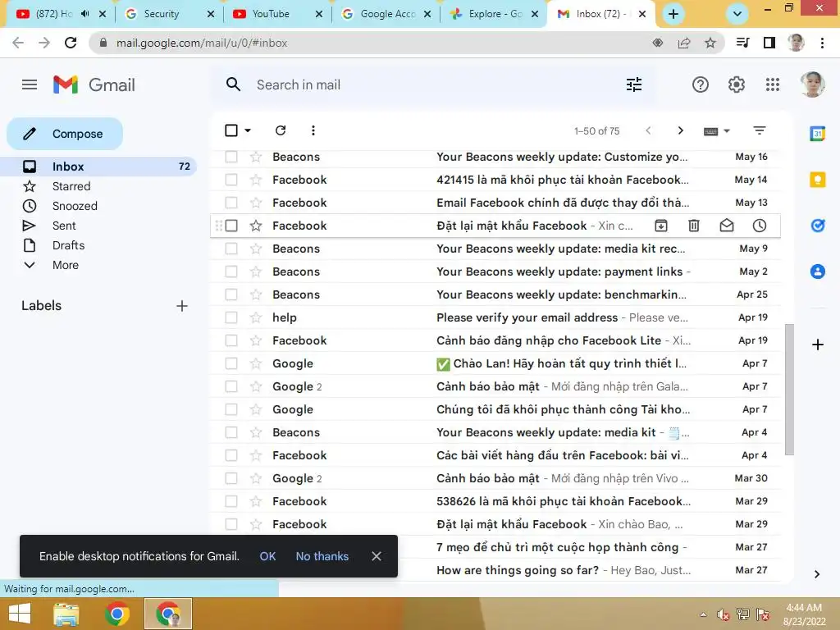Star the Beacons May 9 email
The image size is (840, 630).
click(256, 249)
